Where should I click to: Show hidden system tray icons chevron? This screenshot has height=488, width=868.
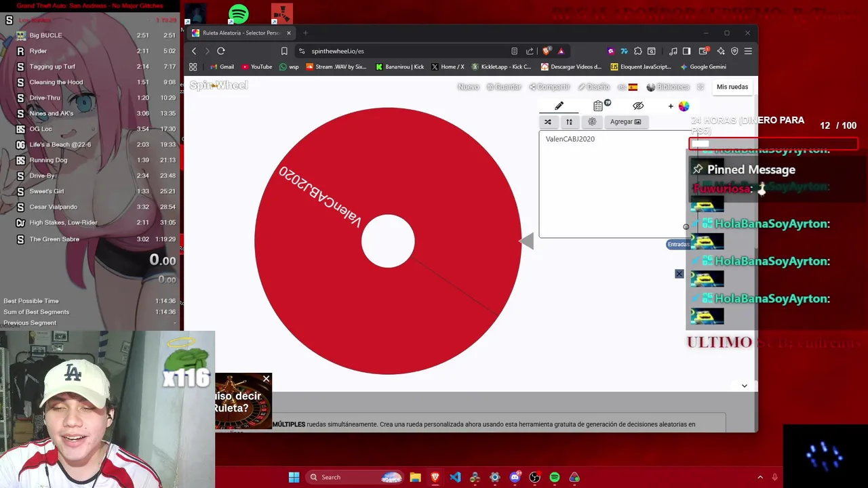760,477
